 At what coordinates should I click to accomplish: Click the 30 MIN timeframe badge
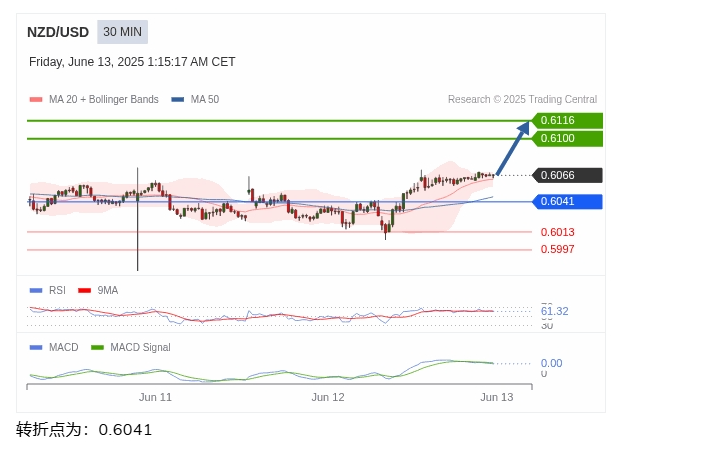[x=122, y=32]
